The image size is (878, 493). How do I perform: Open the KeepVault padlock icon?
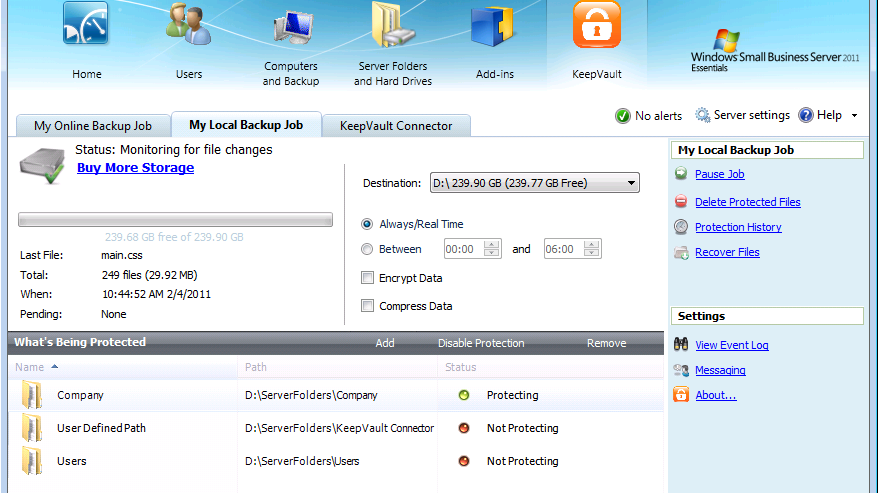(596, 26)
